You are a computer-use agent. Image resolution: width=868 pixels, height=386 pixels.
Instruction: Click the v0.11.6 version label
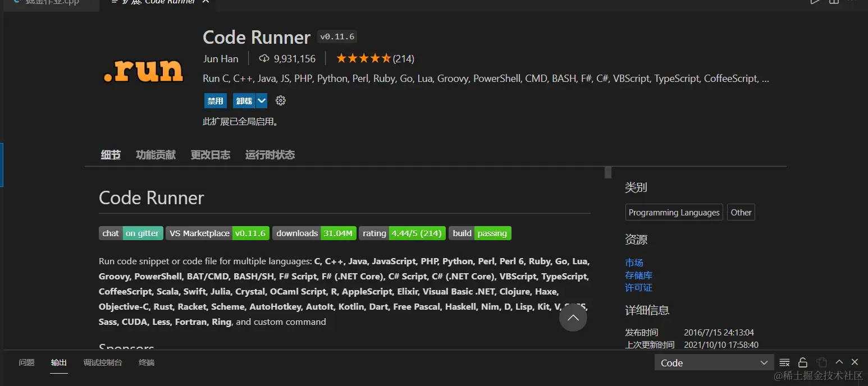point(337,36)
